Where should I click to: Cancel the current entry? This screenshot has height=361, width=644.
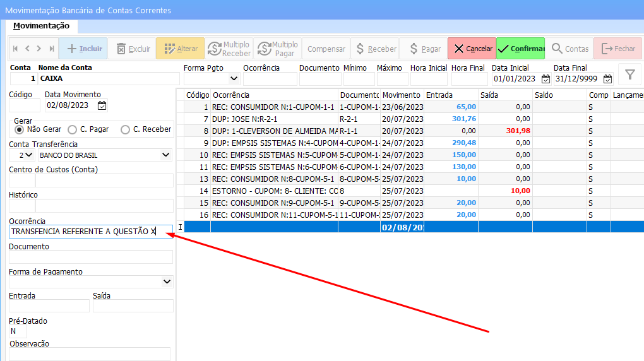point(472,49)
